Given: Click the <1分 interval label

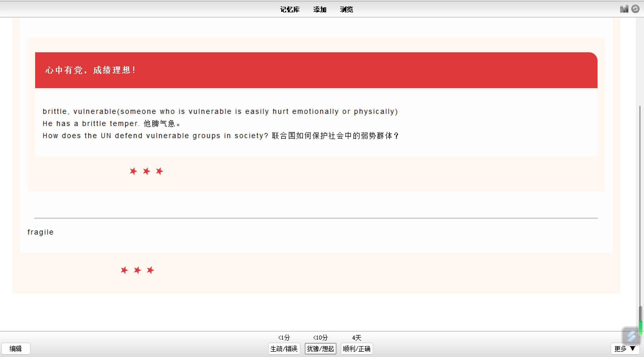Looking at the screenshot, I should [284, 338].
